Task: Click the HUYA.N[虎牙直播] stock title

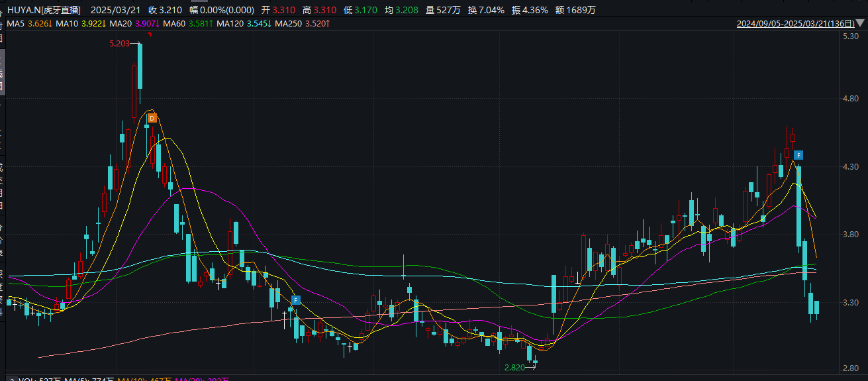Action: [x=45, y=10]
